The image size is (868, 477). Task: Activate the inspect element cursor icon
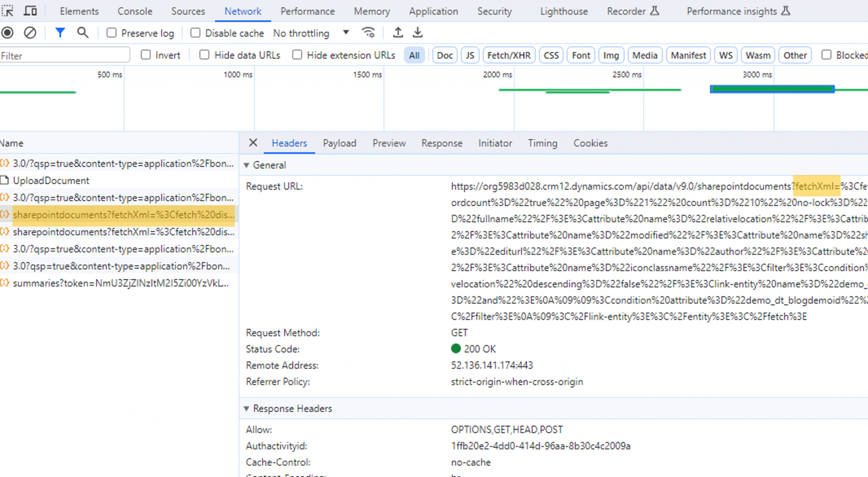tap(8, 11)
